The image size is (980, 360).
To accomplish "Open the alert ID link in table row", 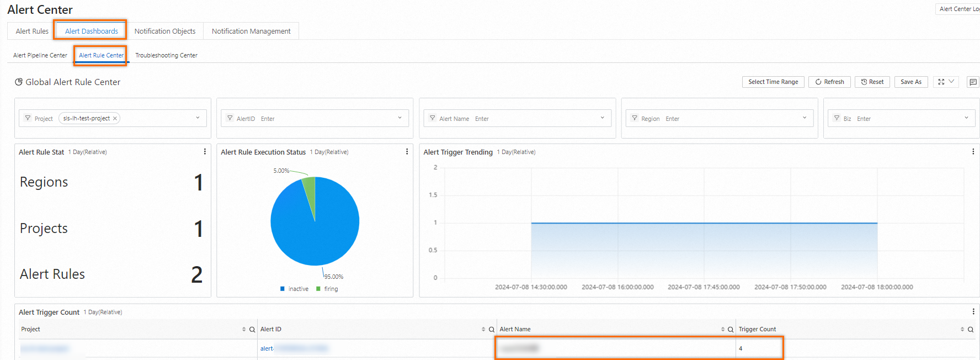I will (x=294, y=348).
